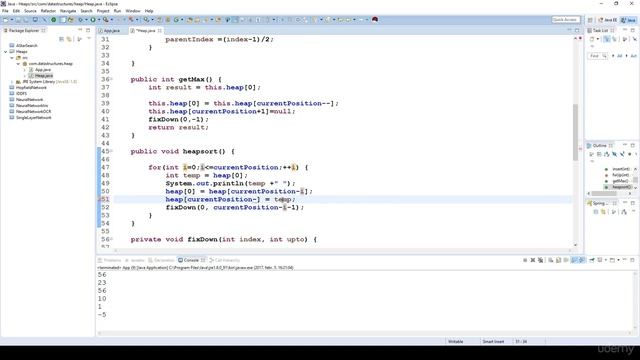Toggle the Pin Console button

click(x=592, y=260)
